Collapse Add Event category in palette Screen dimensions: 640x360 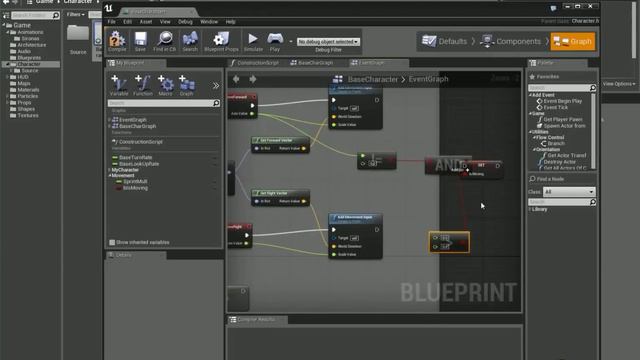(x=530, y=95)
